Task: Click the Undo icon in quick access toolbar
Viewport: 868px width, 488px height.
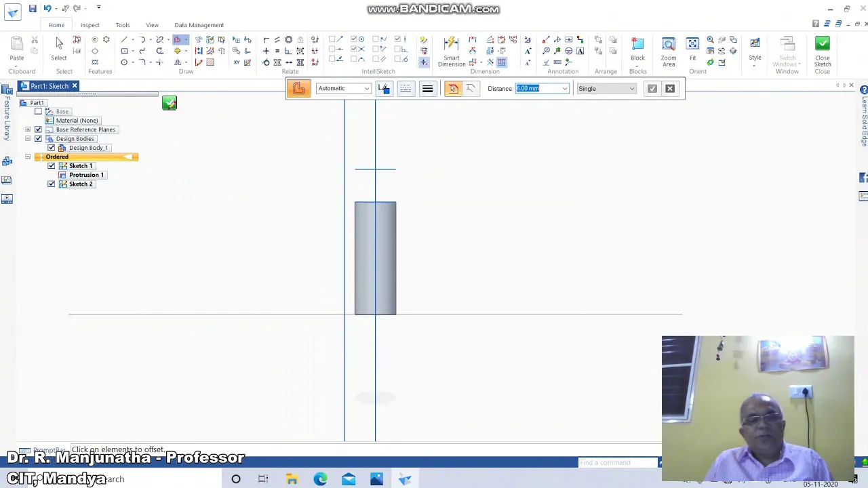Action: tap(47, 8)
